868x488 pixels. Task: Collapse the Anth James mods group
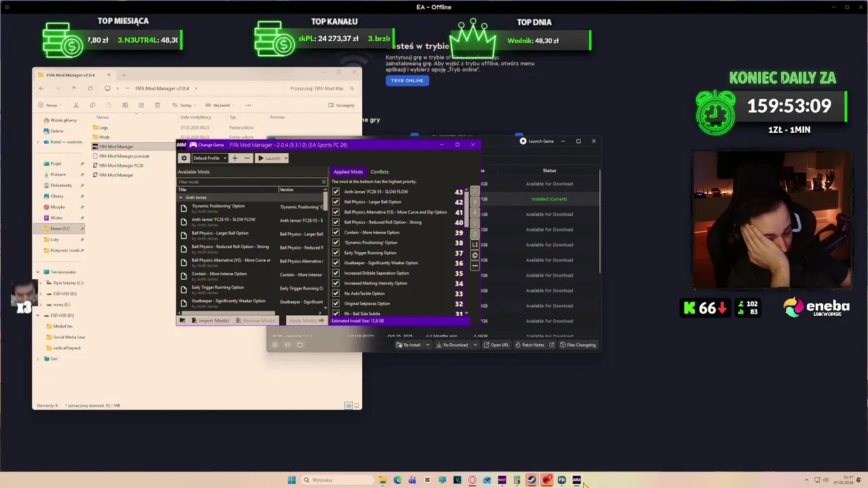[181, 197]
